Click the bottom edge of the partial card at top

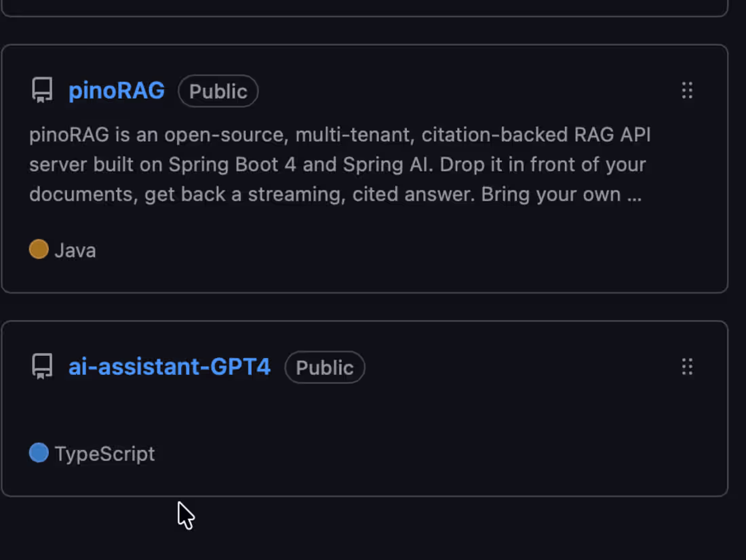click(x=364, y=15)
